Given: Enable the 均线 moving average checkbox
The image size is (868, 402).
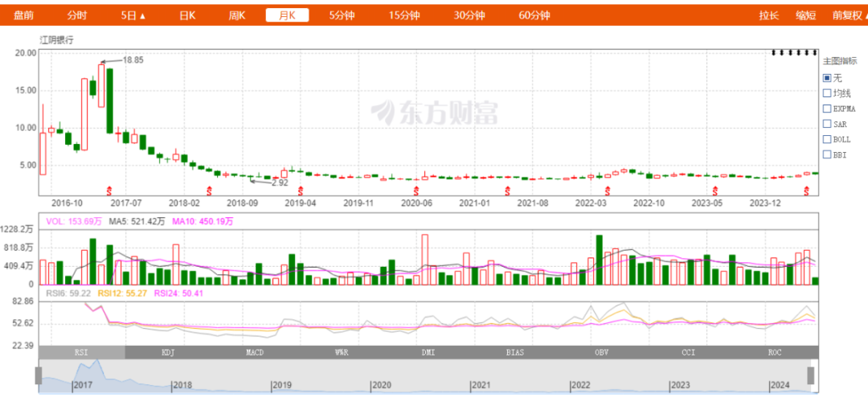Looking at the screenshot, I should (827, 93).
